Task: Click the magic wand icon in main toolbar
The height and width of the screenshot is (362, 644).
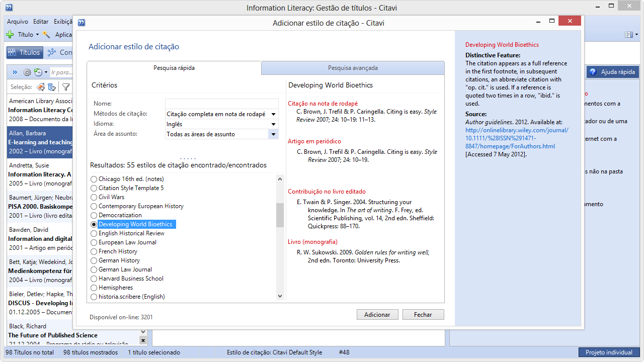Action: 47,35
